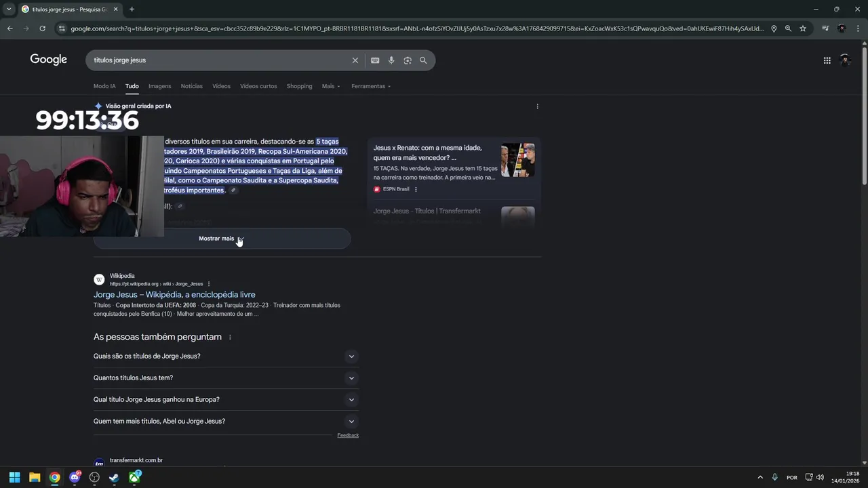Viewport: 868px width, 488px height.
Task: Switch to the Shopping tab
Action: tap(299, 86)
